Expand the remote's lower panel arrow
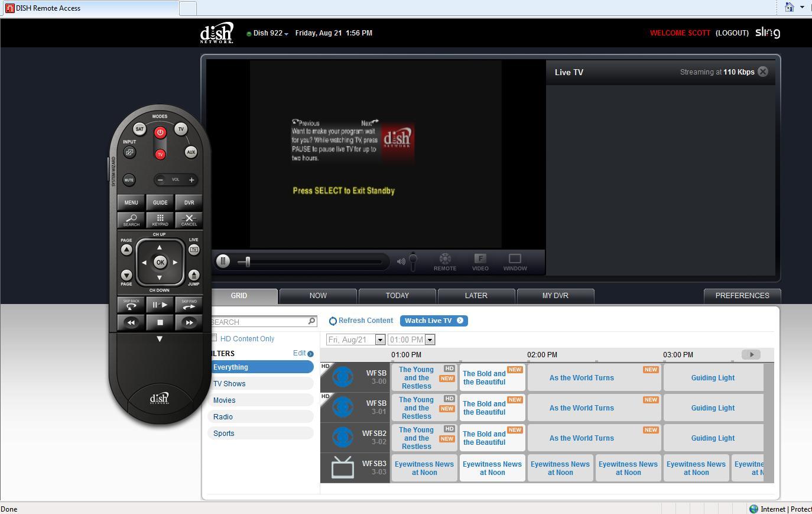 (x=160, y=339)
